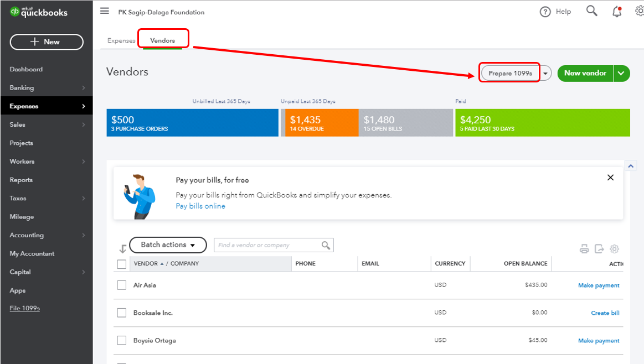Screen dimensions: 644x364
Task: Open Projects in sidebar
Action: pyautogui.click(x=22, y=143)
